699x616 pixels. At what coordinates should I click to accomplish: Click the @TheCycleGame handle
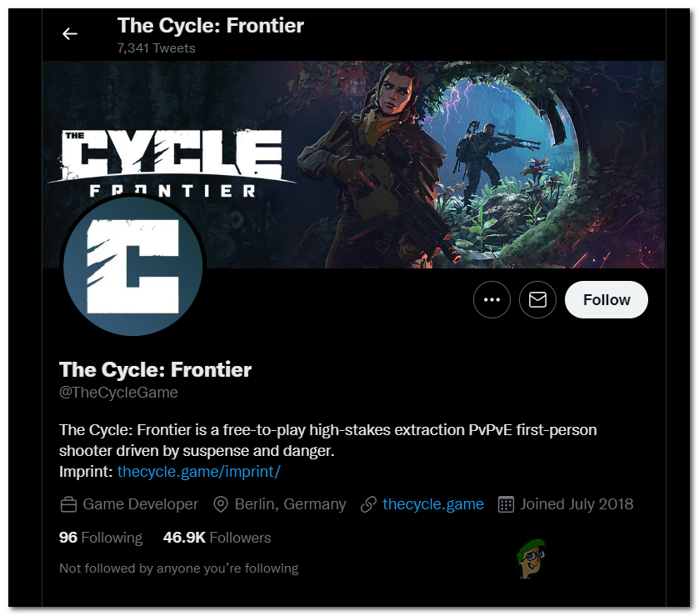[118, 393]
